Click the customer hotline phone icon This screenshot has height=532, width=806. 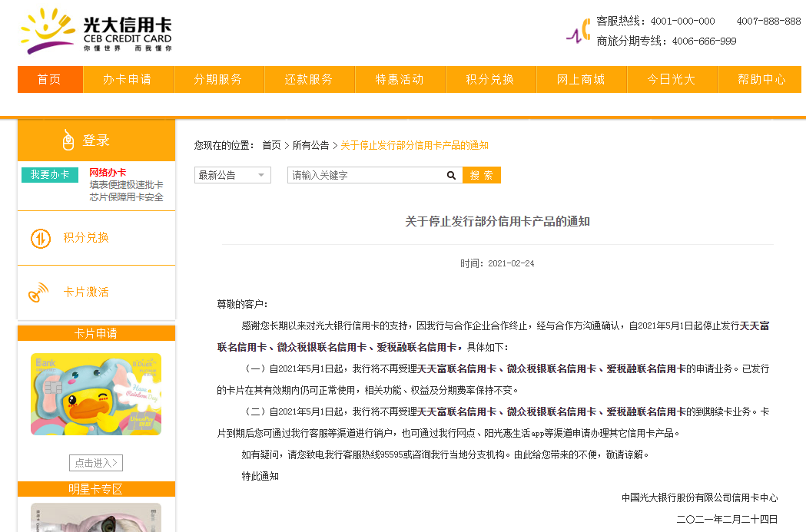pyautogui.click(x=579, y=31)
